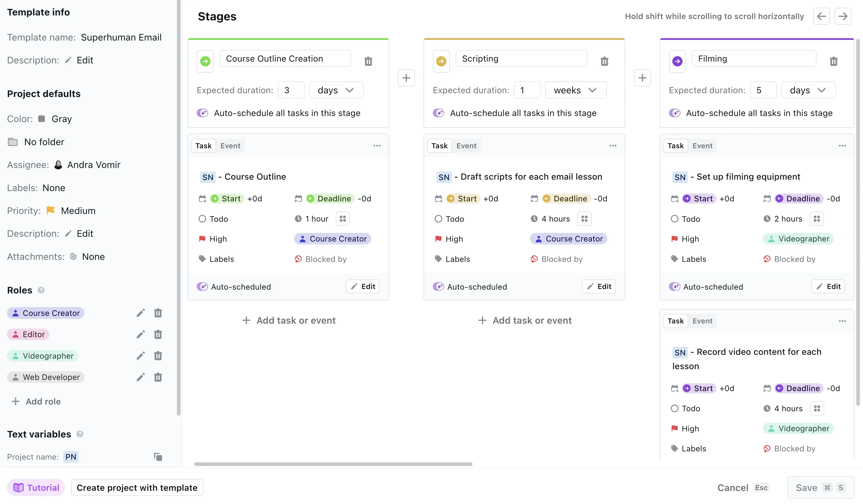Open the more options menu on Draft scripts card

[x=613, y=146]
